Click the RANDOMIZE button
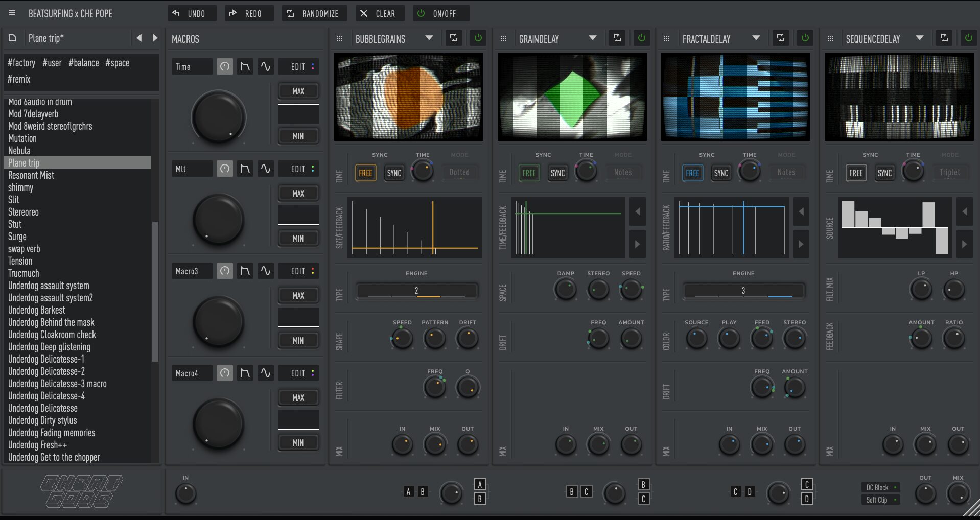The image size is (980, 520). tap(315, 13)
